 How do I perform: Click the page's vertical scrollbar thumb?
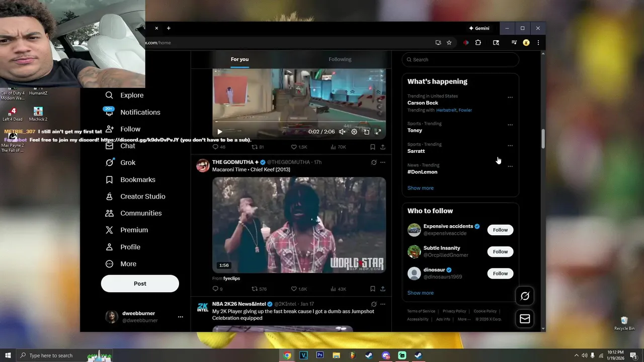pyautogui.click(x=543, y=139)
